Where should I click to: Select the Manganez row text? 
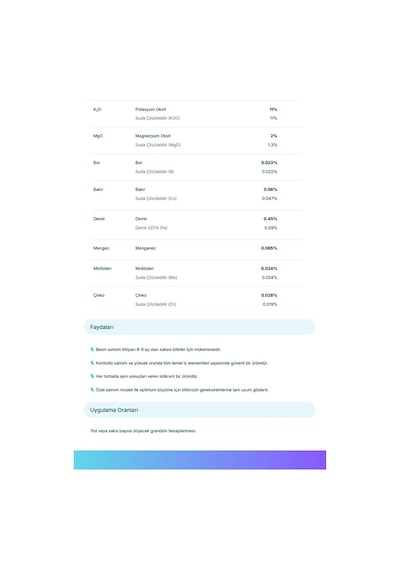pyautogui.click(x=145, y=248)
